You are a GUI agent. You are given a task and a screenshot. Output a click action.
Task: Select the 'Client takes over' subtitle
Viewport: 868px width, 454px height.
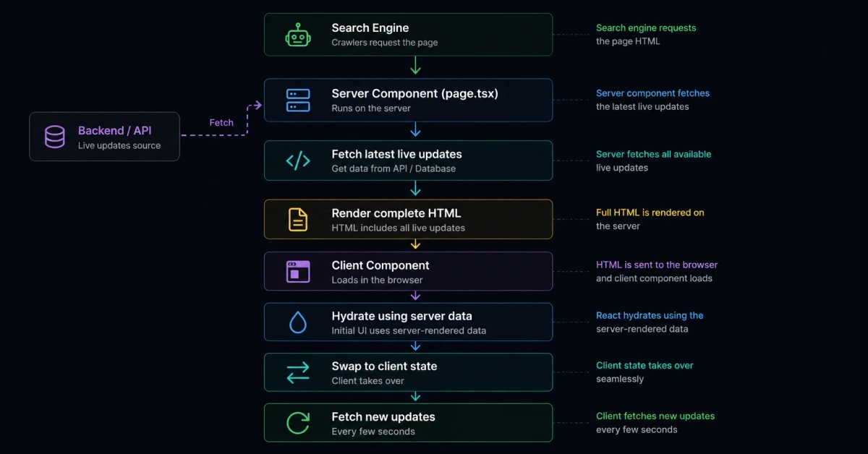368,381
